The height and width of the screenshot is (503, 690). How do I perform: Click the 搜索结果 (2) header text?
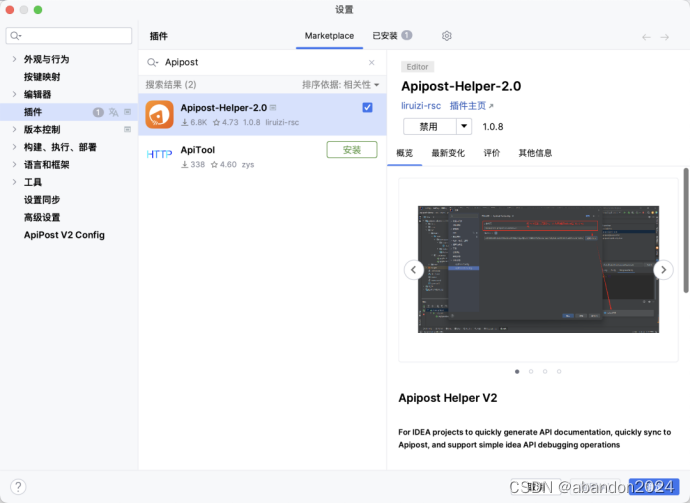coord(171,84)
